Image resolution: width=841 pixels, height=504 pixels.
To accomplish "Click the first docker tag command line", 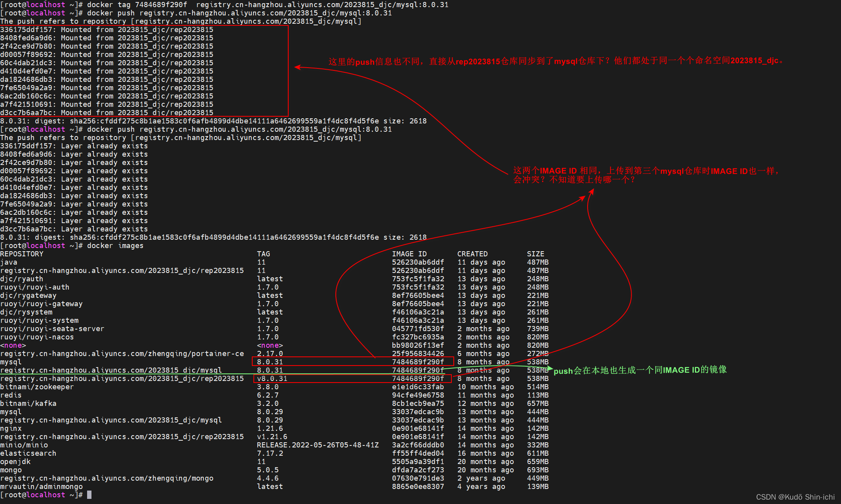I will (x=267, y=5).
